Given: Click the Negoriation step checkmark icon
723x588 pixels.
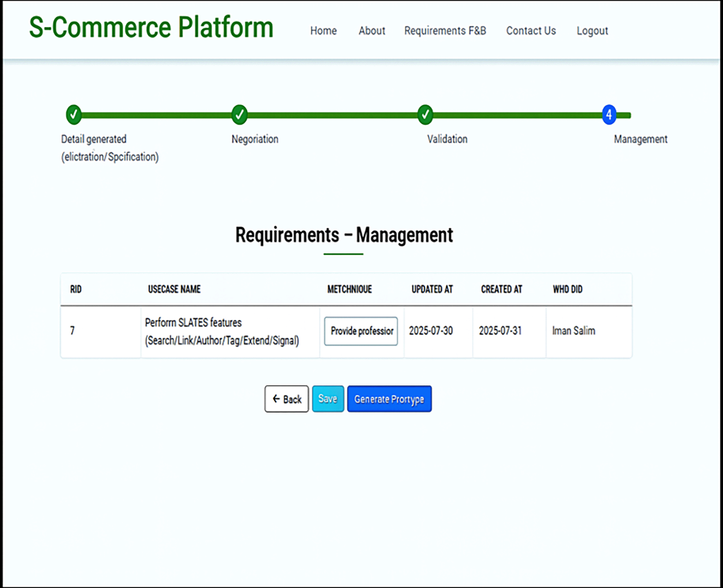Looking at the screenshot, I should click(x=239, y=115).
